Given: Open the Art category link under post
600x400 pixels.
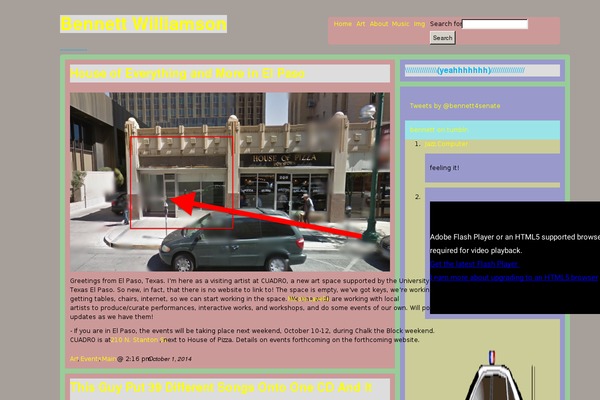Looking at the screenshot, I should (74, 359).
